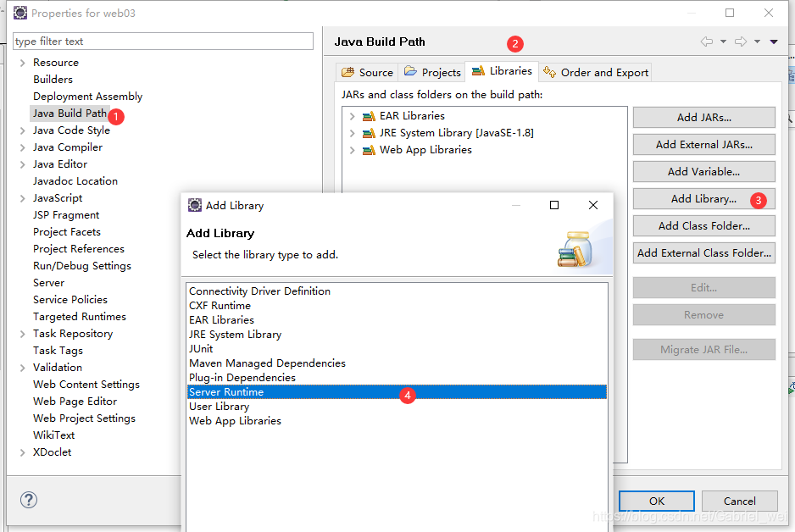Switch to the Source tab
The image size is (795, 532).
[367, 73]
